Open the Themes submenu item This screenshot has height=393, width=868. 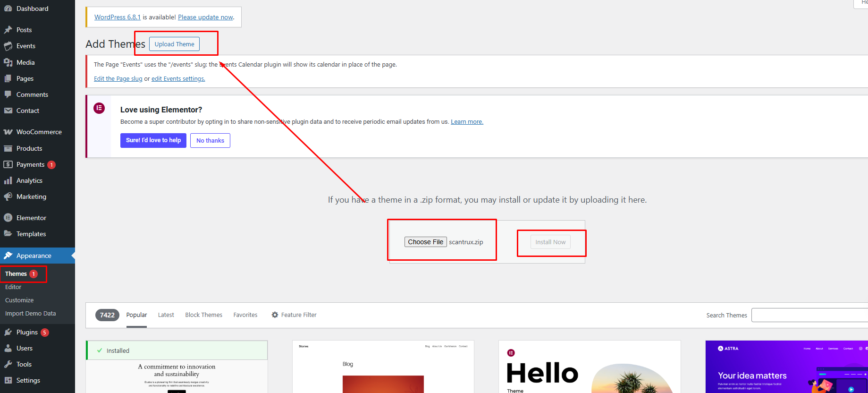16,274
